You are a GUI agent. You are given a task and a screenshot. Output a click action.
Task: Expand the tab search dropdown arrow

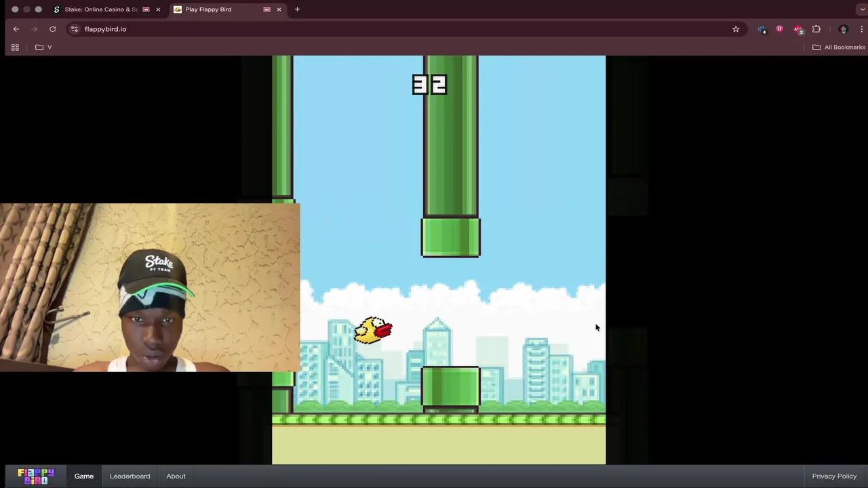pos(861,9)
